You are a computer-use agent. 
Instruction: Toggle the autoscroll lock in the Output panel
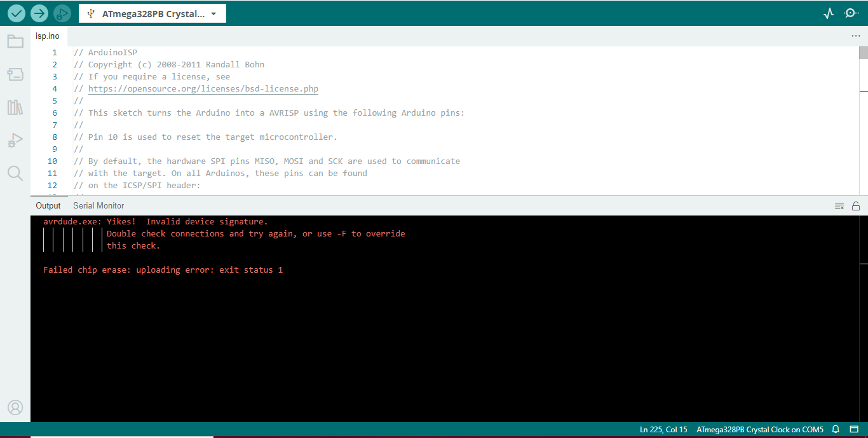point(856,205)
